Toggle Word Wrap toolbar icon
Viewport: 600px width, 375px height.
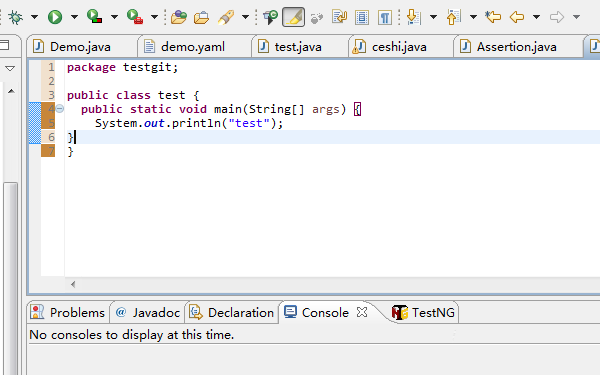339,17
